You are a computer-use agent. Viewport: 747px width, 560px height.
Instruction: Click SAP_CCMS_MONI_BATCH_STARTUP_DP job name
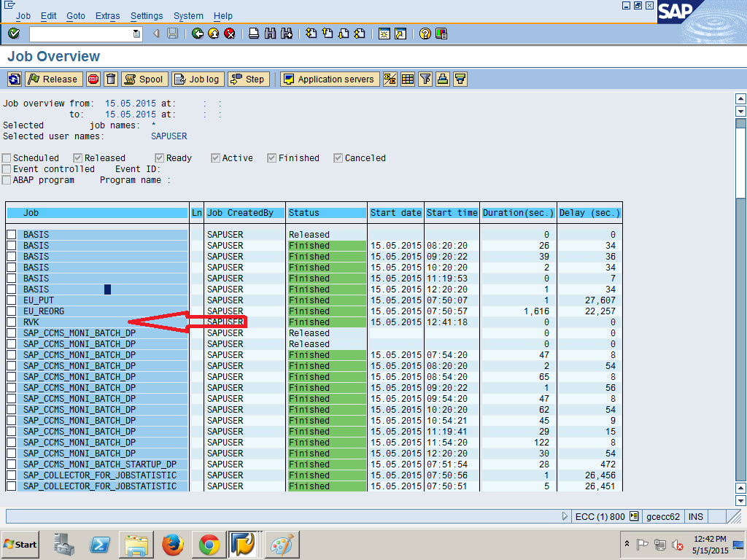point(99,464)
